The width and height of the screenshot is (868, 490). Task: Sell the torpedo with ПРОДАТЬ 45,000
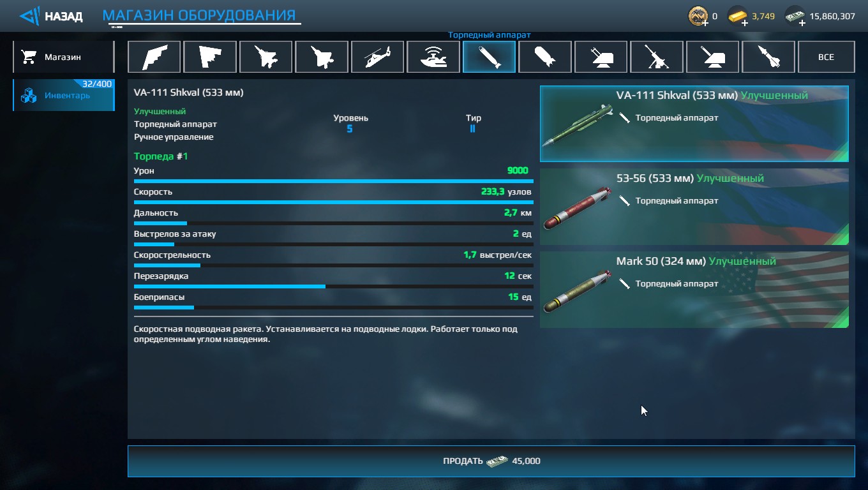(491, 461)
